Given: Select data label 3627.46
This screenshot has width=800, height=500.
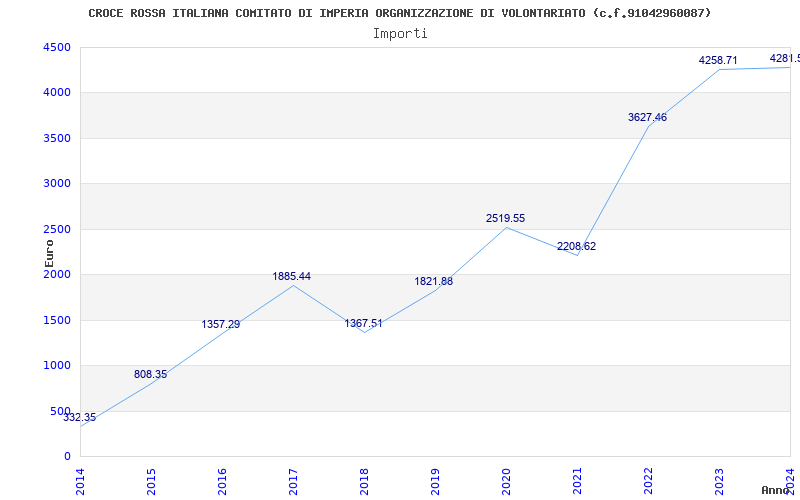Looking at the screenshot, I should click(x=647, y=117).
